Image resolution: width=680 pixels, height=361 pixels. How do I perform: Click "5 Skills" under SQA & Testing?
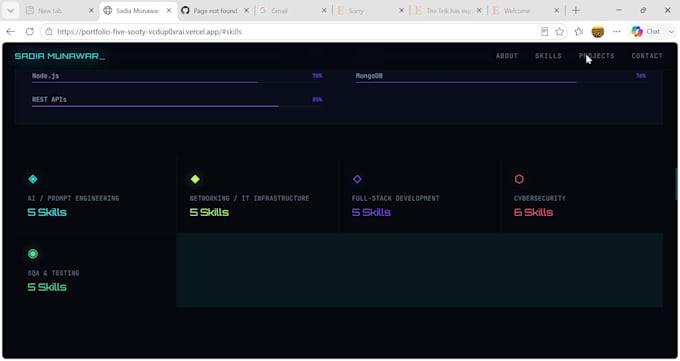47,287
